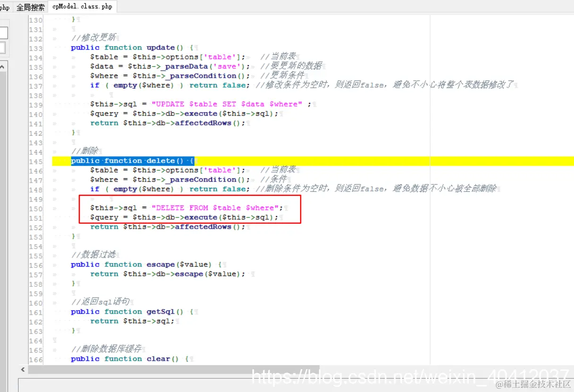Click line number 145 in the gutter
The image size is (574, 392).
pos(35,161)
